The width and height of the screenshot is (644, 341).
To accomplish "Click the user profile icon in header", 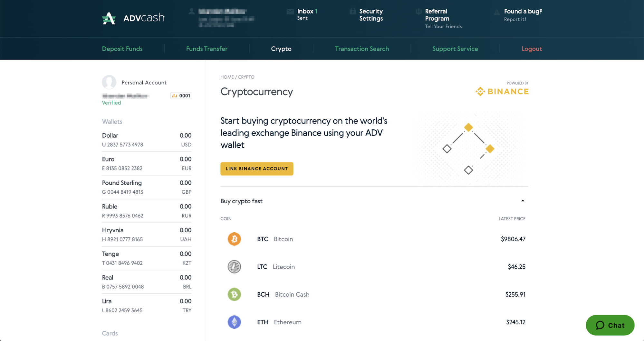I will click(x=192, y=11).
